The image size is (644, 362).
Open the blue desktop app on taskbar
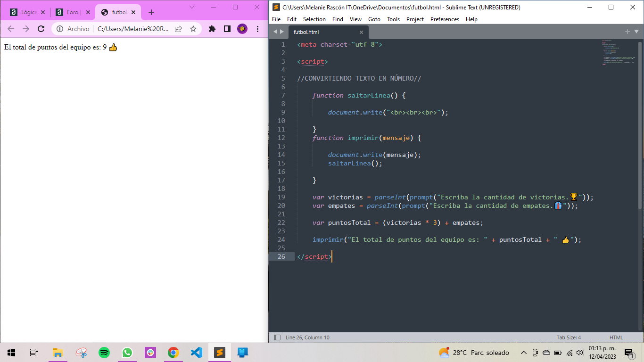(x=243, y=353)
